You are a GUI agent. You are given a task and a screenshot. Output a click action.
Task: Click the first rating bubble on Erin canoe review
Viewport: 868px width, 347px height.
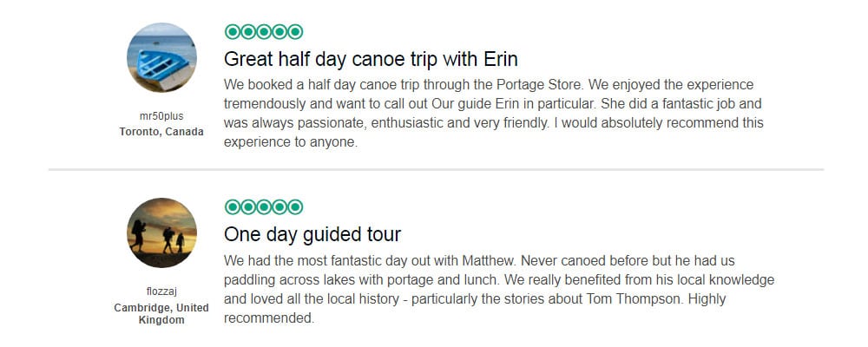point(233,32)
